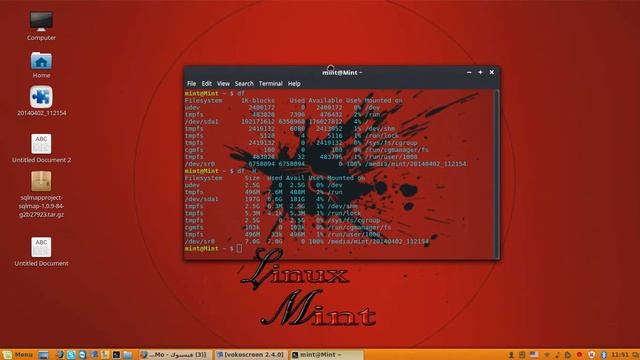Switch to the Firefox taskbar window
The image size is (640, 360).
(x=176, y=355)
